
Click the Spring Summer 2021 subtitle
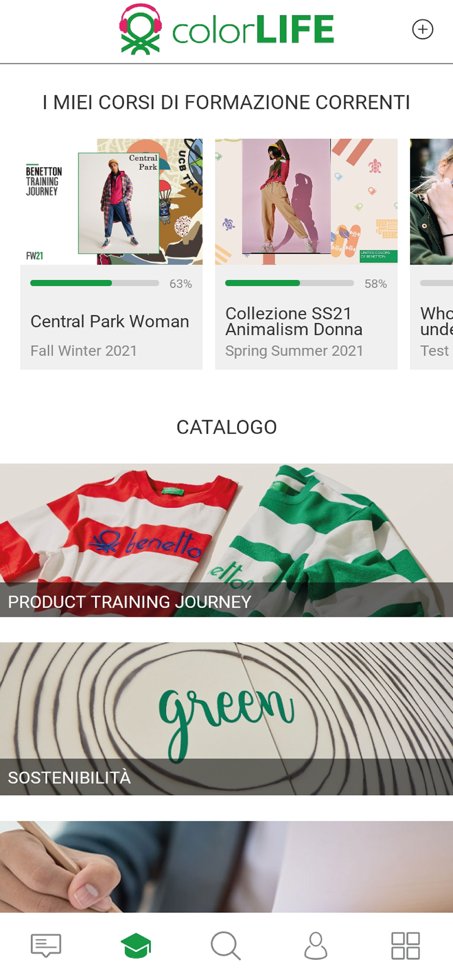click(x=294, y=351)
